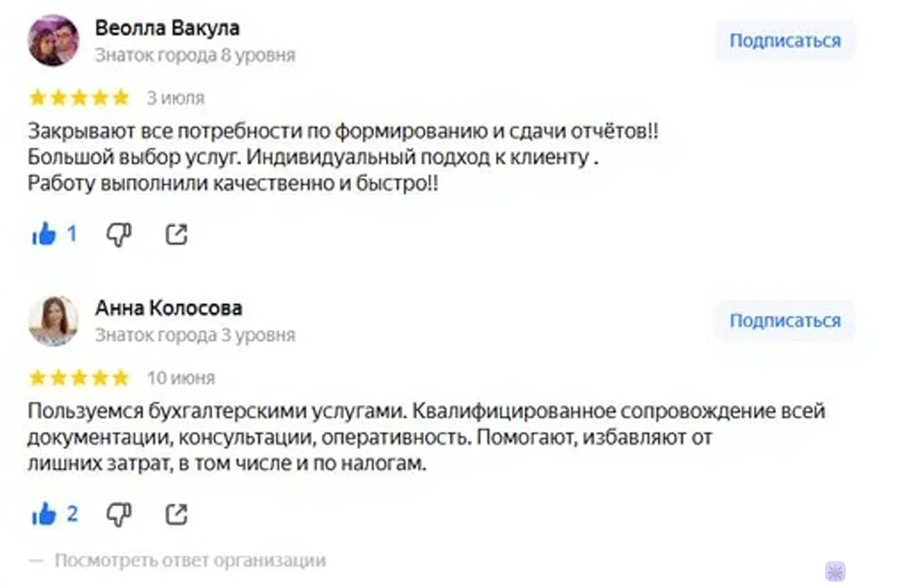Click Знаток города 3 уровня badge

click(195, 336)
